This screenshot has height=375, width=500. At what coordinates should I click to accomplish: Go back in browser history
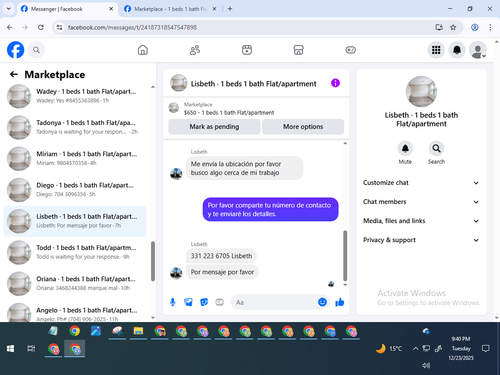[10, 27]
